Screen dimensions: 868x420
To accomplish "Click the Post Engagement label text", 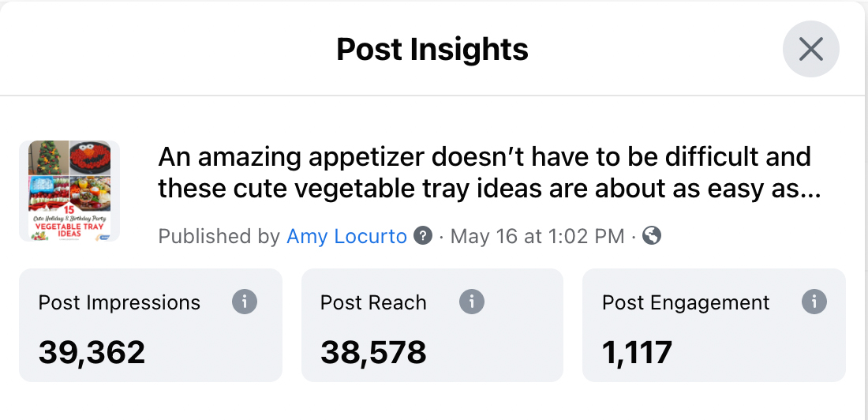I will 686,302.
